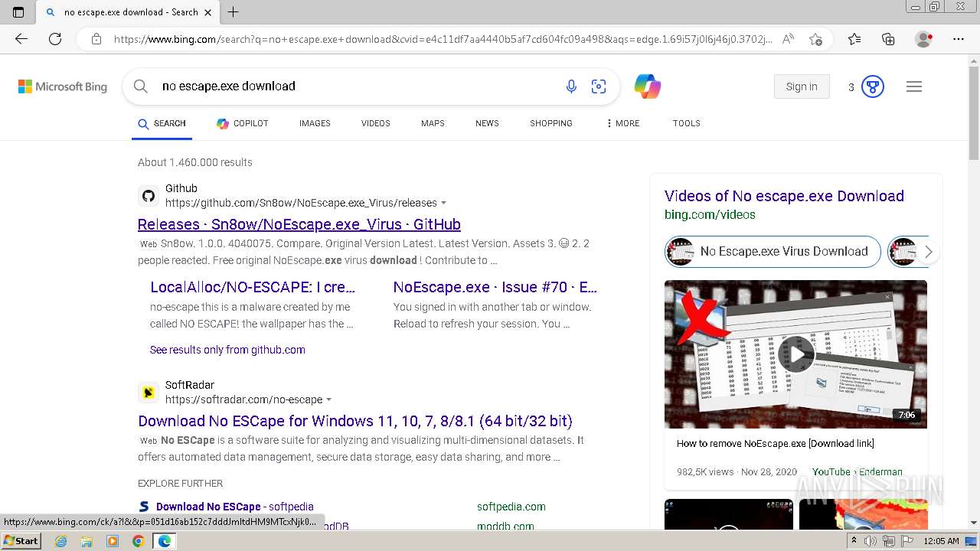980x551 pixels.
Task: Open the browser profile avatar
Action: [x=924, y=39]
